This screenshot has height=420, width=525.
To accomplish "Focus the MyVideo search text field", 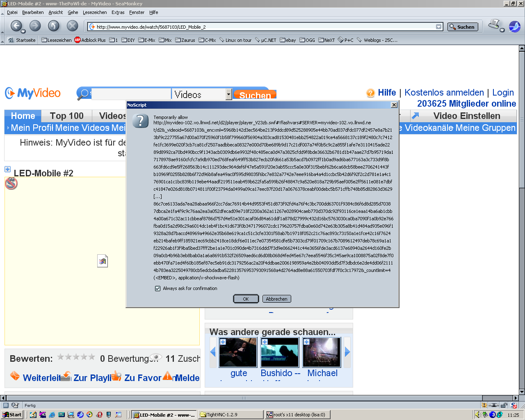I will point(130,94).
